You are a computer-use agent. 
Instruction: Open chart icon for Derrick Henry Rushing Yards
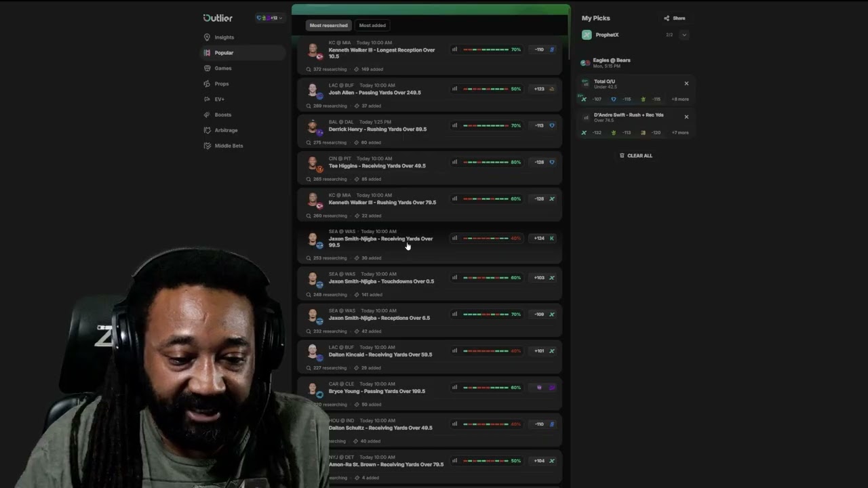pyautogui.click(x=454, y=125)
